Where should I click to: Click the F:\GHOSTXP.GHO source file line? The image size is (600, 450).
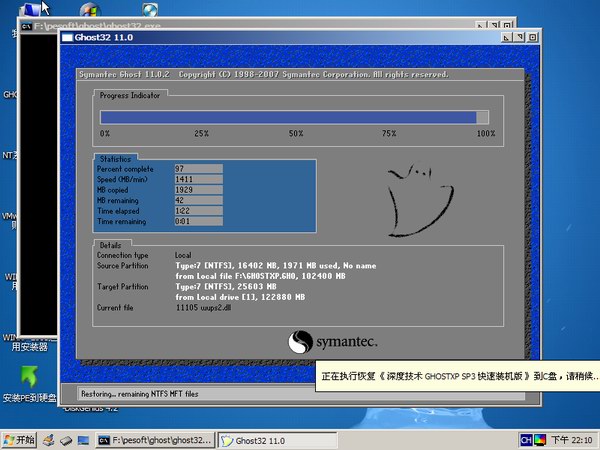pos(260,276)
